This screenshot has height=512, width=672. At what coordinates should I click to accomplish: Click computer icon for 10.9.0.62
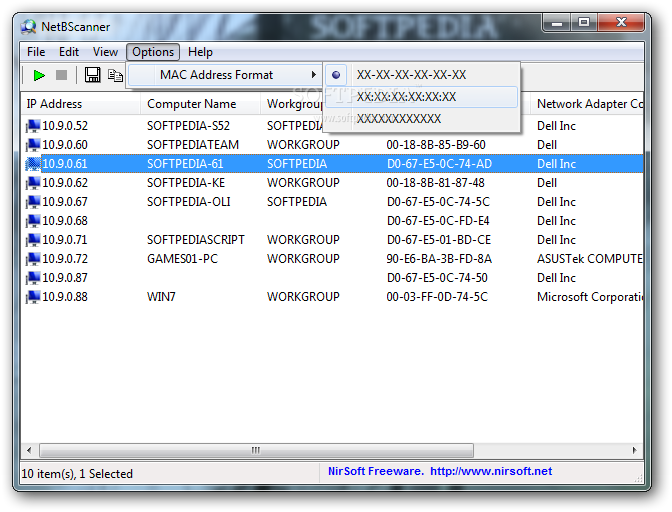point(33,183)
